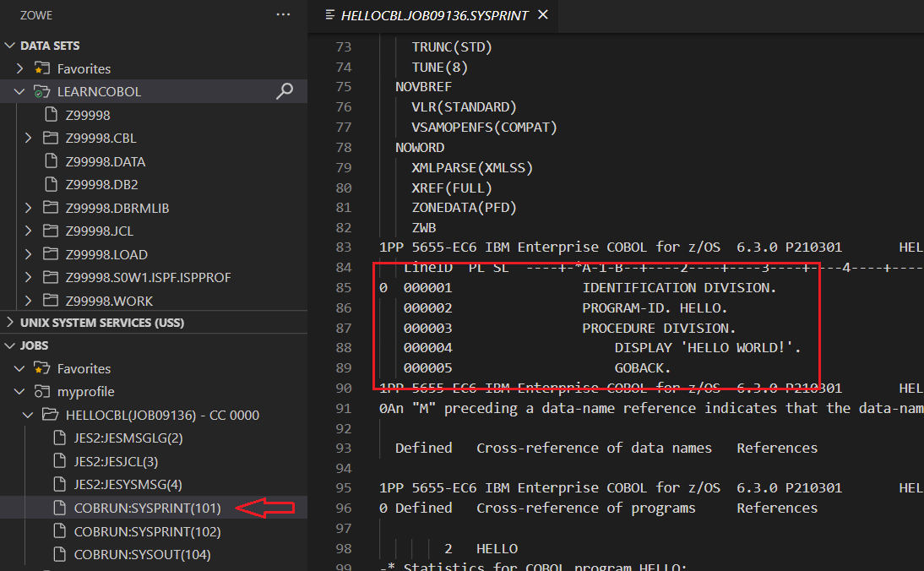Expand Favorites under the JOBS section
The image size is (924, 571).
(x=19, y=368)
